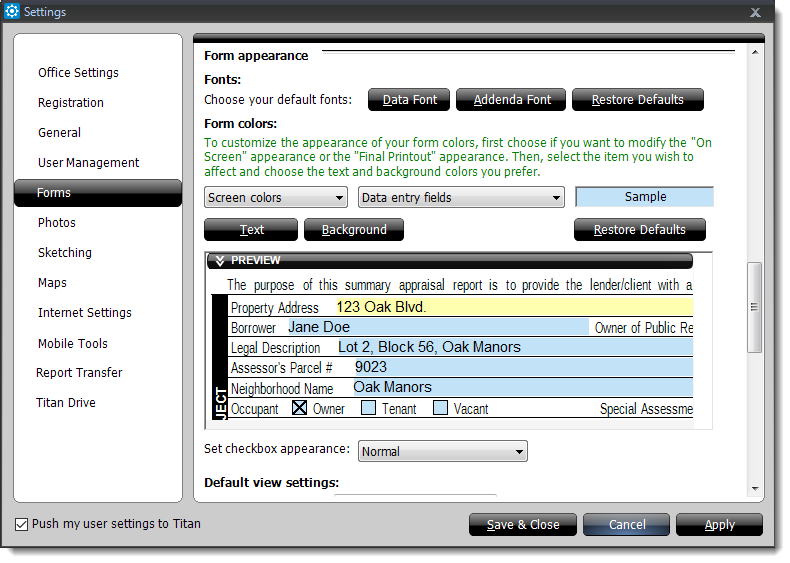Toggle the Owner occupant checkbox
This screenshot has width=790, height=563.
299,408
